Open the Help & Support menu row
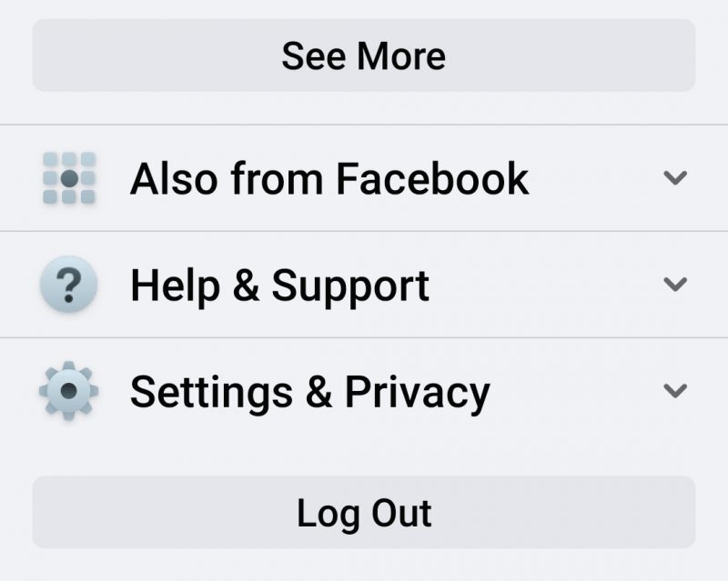The width and height of the screenshot is (728, 581). 364,285
